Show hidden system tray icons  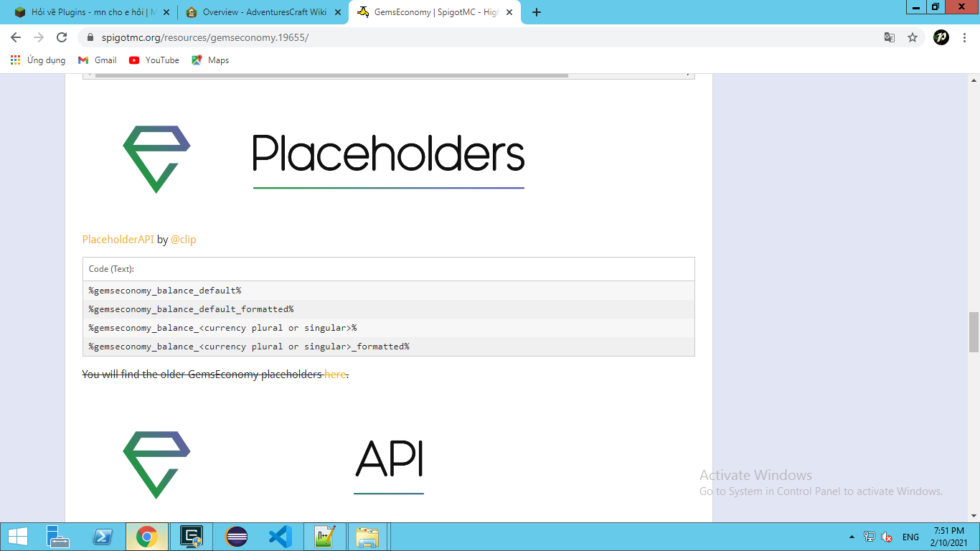[x=852, y=537]
